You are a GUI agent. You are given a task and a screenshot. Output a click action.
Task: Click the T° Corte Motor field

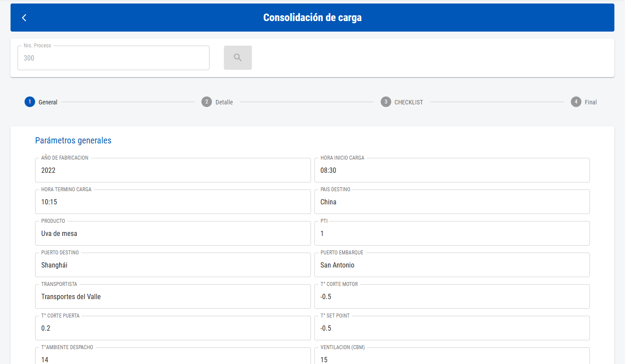(x=452, y=296)
